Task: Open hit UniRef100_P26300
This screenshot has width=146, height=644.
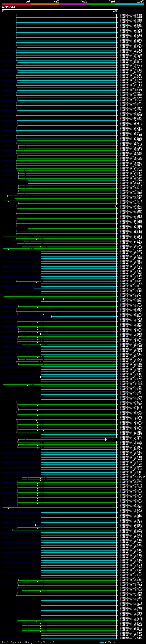Action: (131, 42)
